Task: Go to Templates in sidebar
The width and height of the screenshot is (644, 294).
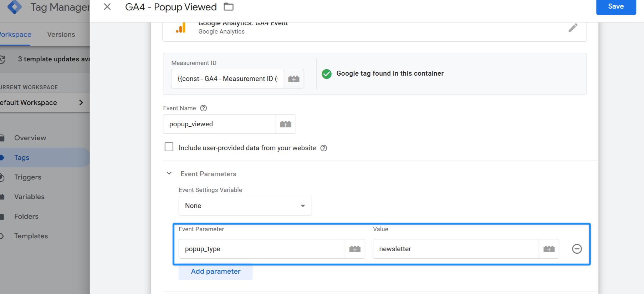Action: click(31, 236)
